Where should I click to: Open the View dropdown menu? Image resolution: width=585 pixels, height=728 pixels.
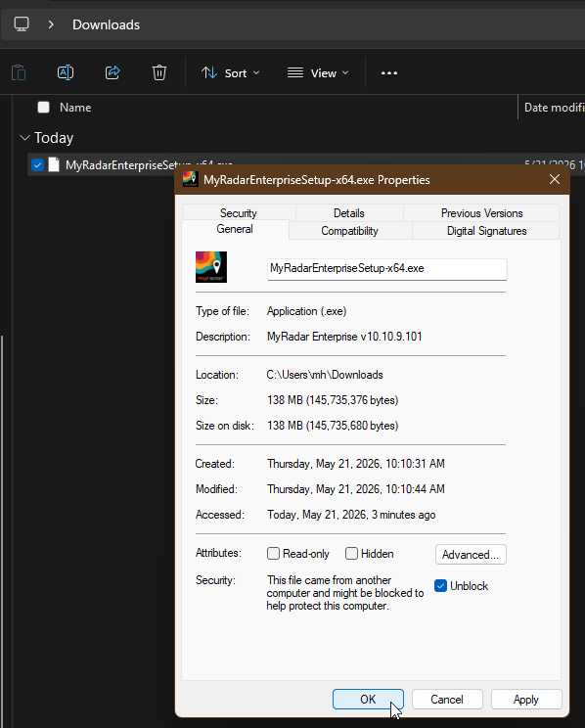(x=318, y=72)
